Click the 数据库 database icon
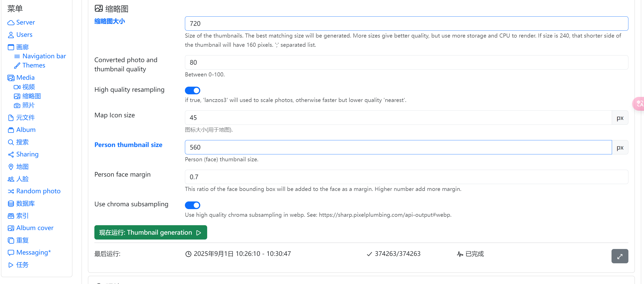 pyautogui.click(x=11, y=204)
